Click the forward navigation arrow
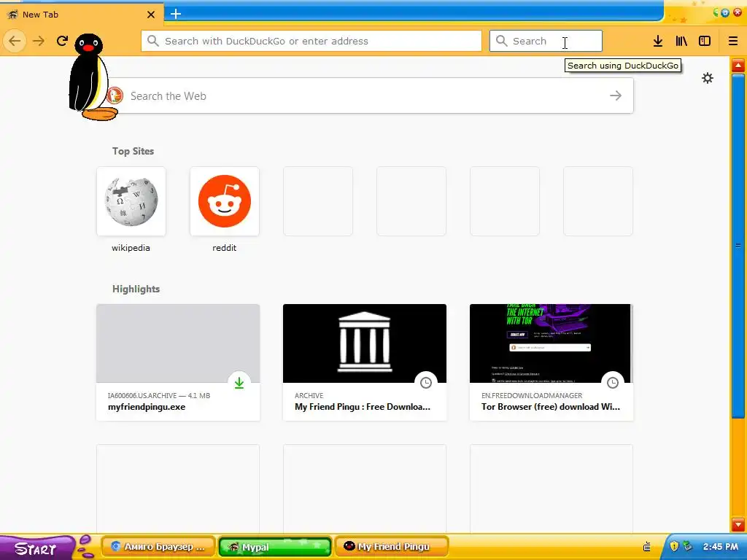This screenshot has width=747, height=560. tap(38, 41)
